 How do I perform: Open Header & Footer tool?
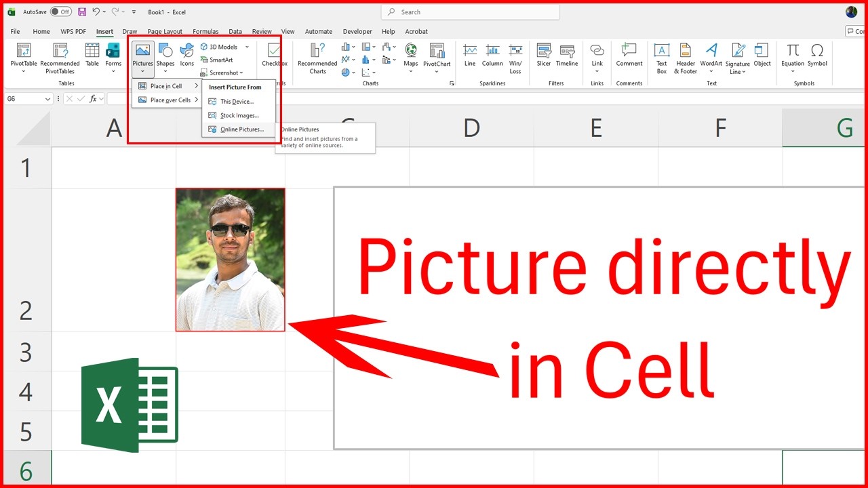click(686, 58)
